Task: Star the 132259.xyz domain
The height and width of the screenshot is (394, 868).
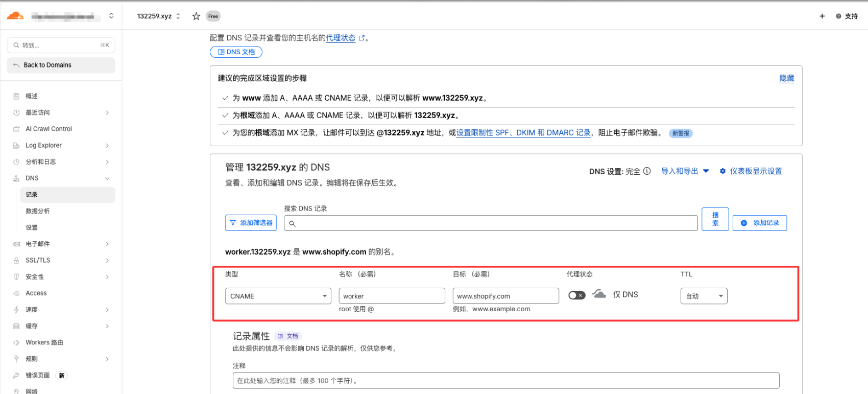Action: (196, 16)
